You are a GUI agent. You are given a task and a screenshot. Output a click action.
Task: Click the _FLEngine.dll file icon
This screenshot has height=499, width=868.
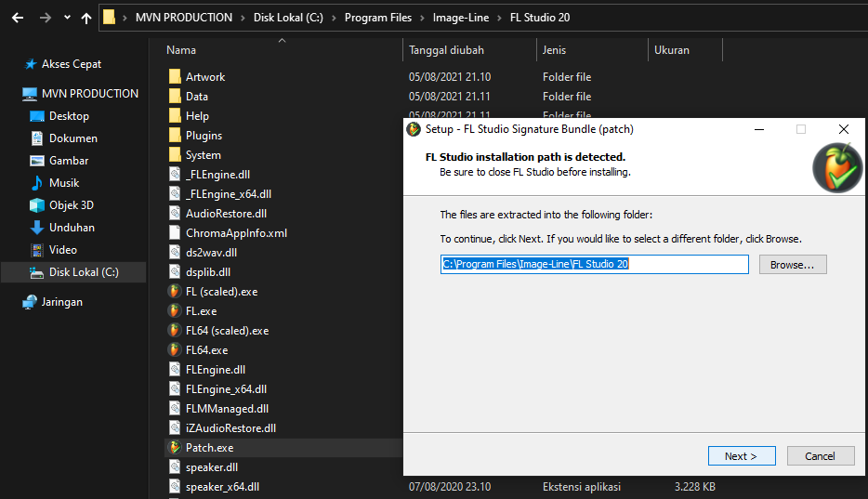(175, 175)
